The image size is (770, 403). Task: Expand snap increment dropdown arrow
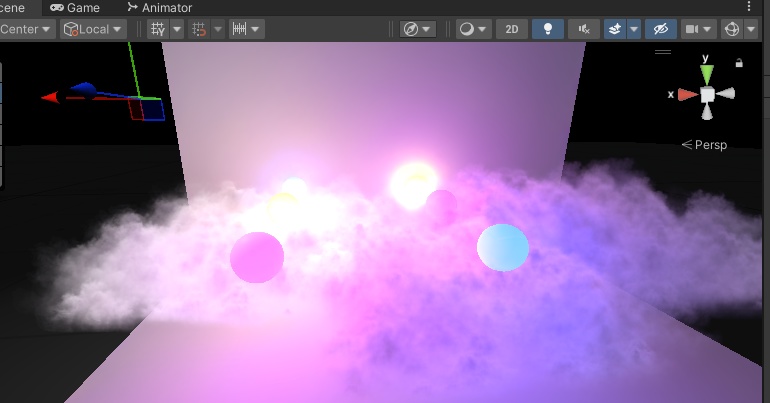pos(256,29)
